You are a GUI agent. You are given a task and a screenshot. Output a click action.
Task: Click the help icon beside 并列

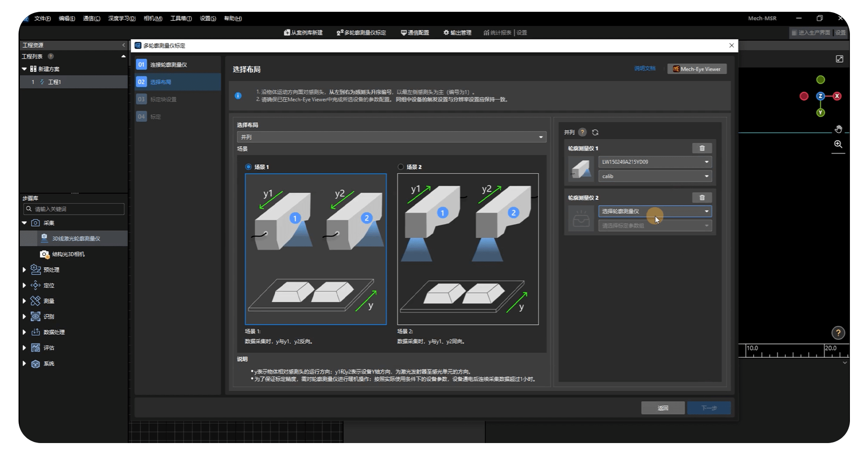pos(582,132)
